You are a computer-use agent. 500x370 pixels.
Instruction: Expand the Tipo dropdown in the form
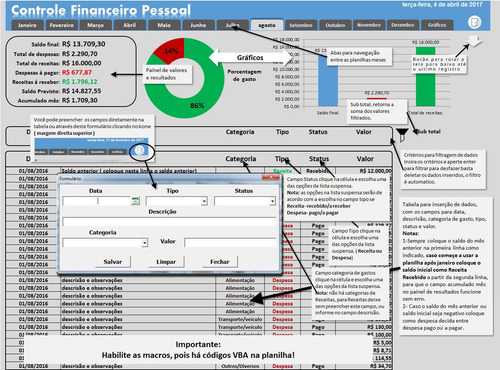click(x=204, y=201)
